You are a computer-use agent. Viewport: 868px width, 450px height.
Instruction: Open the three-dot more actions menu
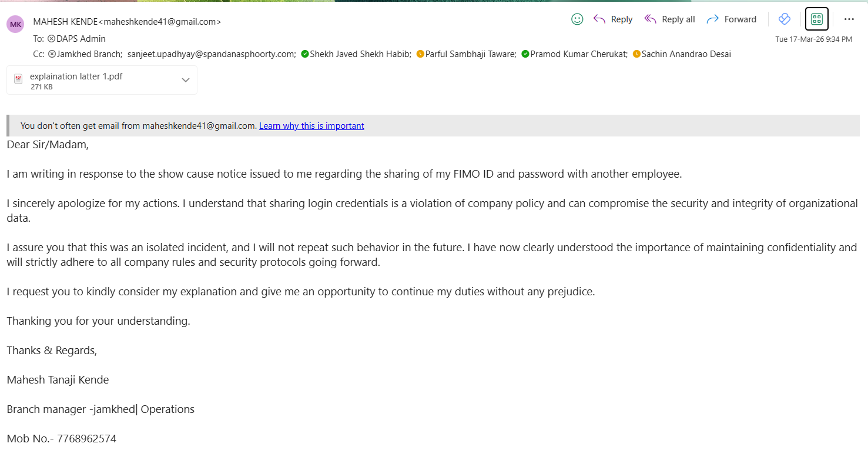tap(849, 19)
